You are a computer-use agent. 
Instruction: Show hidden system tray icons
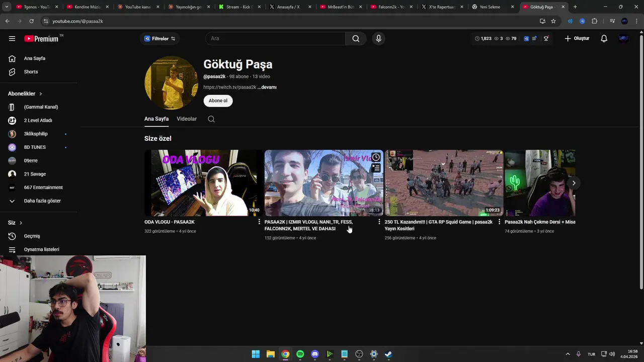568,354
